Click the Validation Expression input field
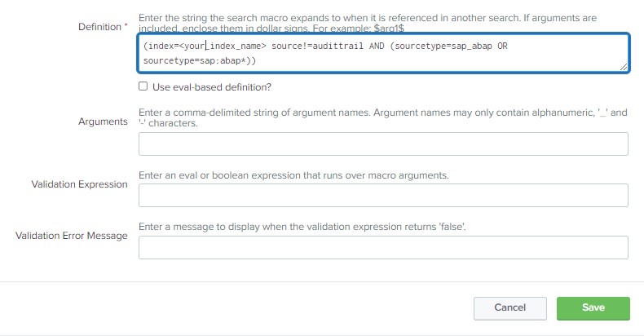The width and height of the screenshot is (644, 336). tap(383, 196)
